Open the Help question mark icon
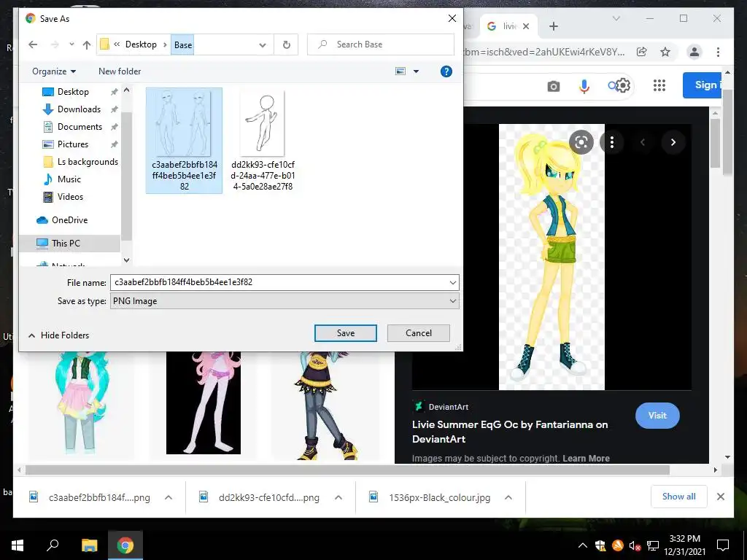 [x=446, y=71]
